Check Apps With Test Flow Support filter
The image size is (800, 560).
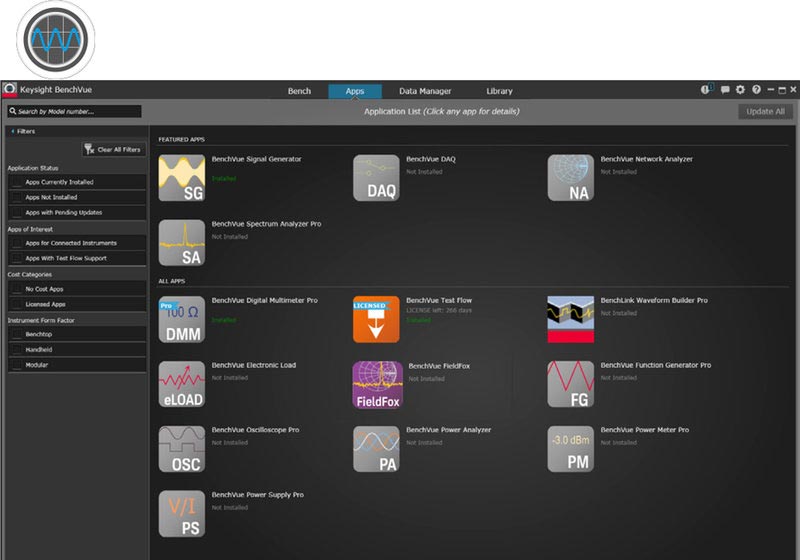coord(17,259)
